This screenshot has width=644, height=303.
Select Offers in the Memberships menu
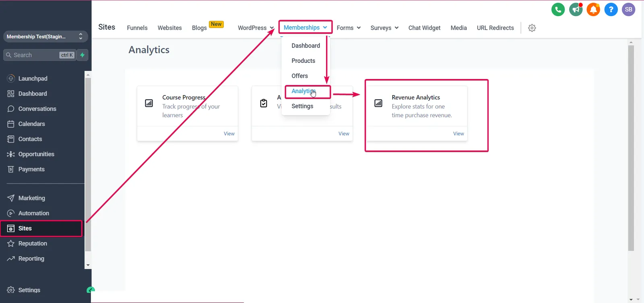pos(300,76)
